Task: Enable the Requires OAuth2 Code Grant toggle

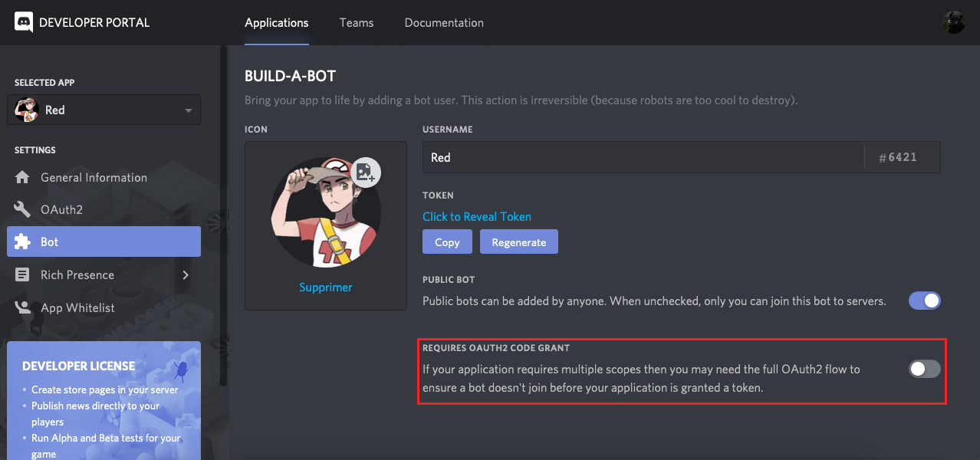Action: tap(924, 370)
